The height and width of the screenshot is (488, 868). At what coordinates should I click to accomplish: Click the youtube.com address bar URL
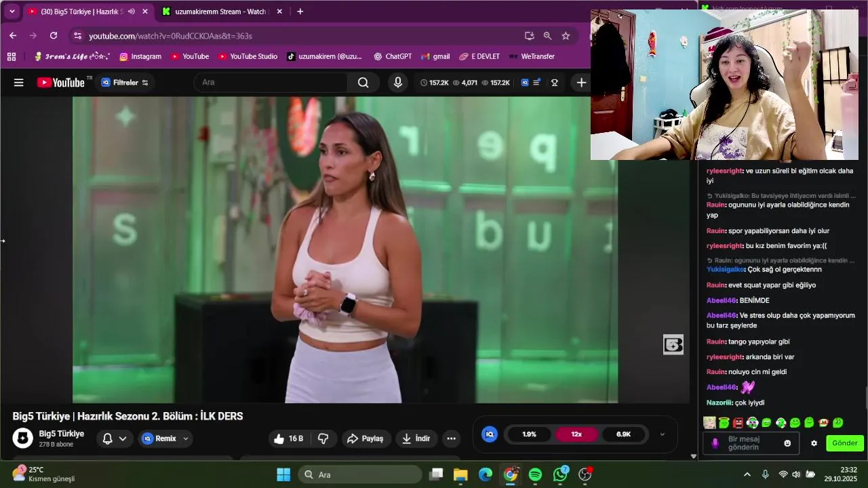pyautogui.click(x=170, y=36)
